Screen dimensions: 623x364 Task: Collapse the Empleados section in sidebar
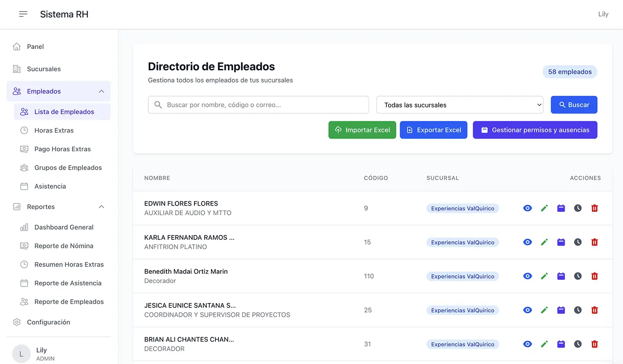coord(101,91)
